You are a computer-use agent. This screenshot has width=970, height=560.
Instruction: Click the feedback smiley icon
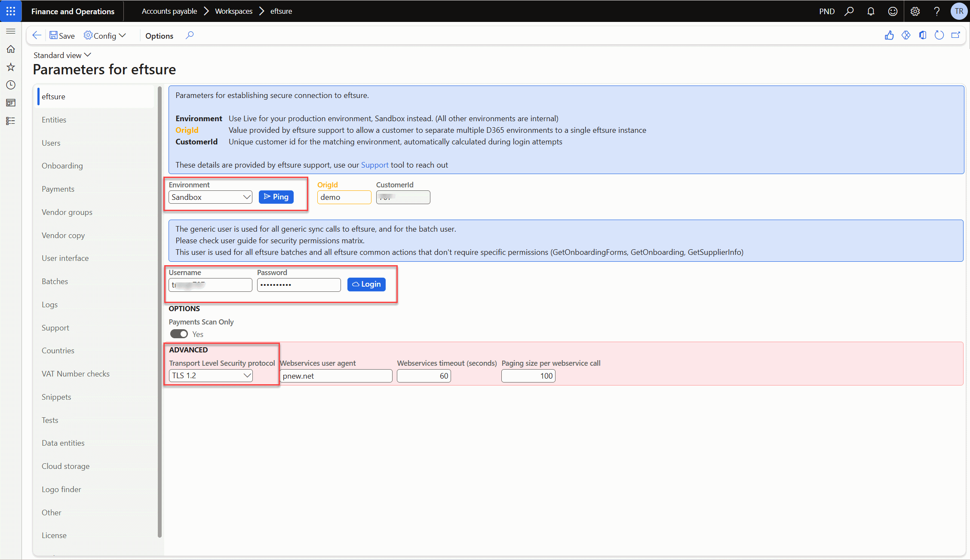click(x=893, y=11)
